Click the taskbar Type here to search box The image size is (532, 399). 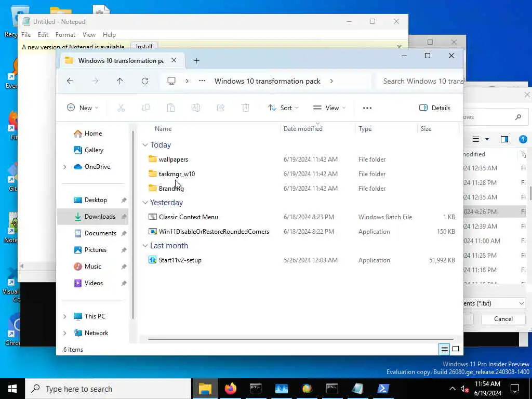click(x=108, y=389)
